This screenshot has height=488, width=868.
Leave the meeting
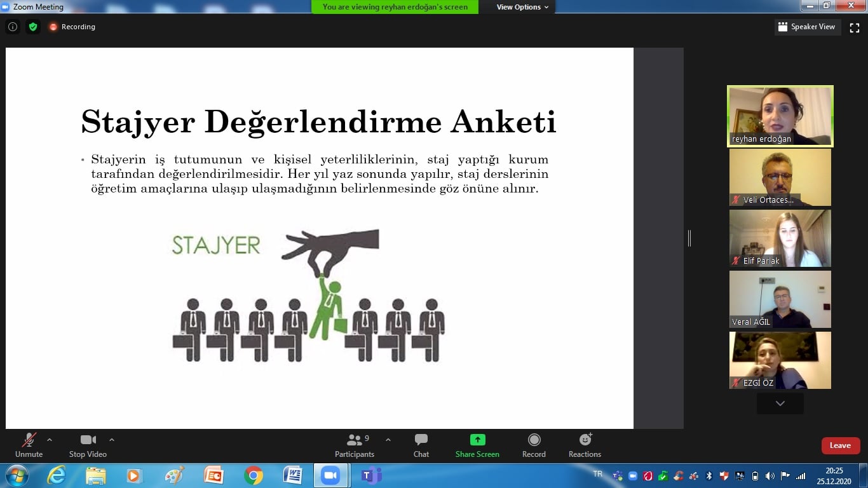pos(840,445)
